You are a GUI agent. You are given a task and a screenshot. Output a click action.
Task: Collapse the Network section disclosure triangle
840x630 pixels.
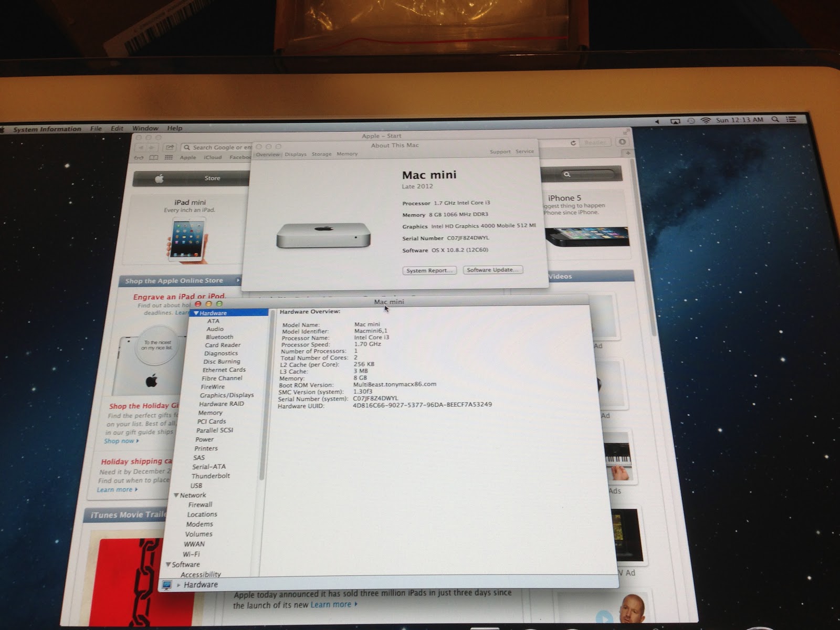176,495
